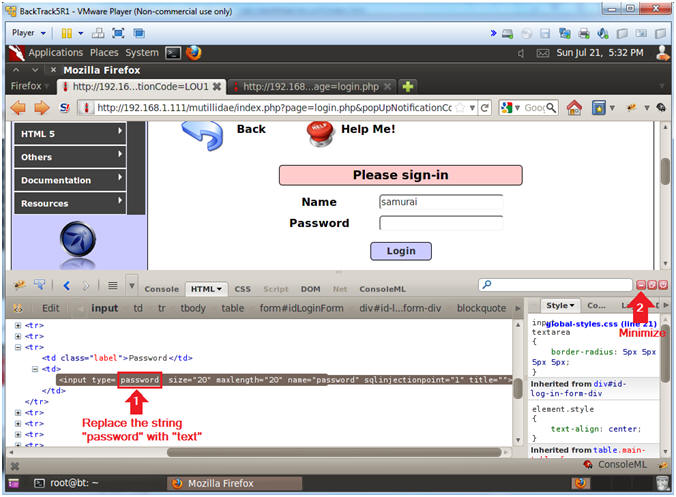Open the Places menu
Image resolution: width=676 pixels, height=497 pixels.
104,53
